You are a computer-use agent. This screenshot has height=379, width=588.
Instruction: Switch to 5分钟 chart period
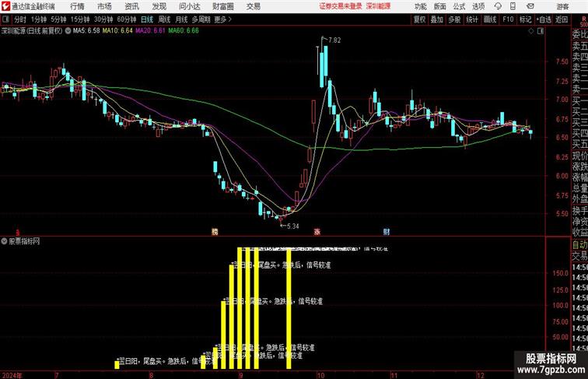(x=58, y=19)
